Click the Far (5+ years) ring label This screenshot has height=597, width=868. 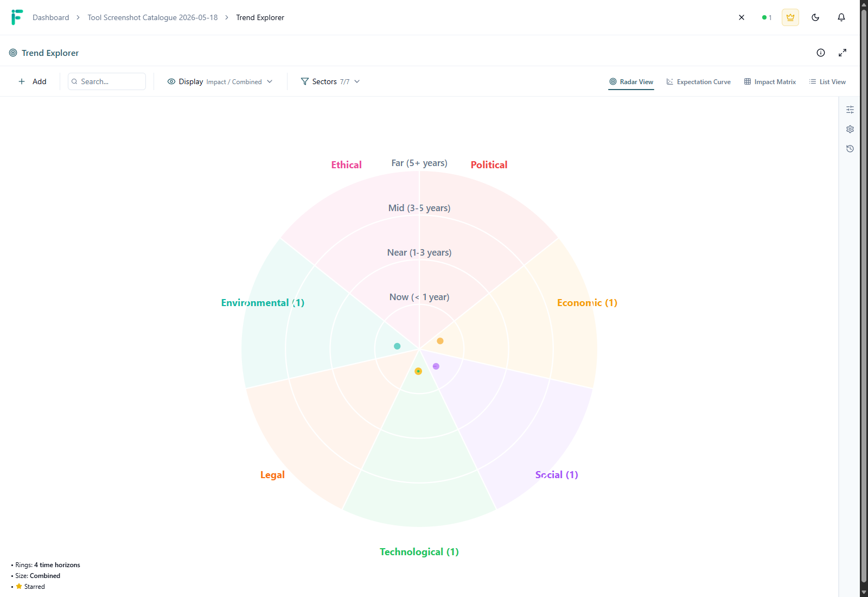point(419,163)
